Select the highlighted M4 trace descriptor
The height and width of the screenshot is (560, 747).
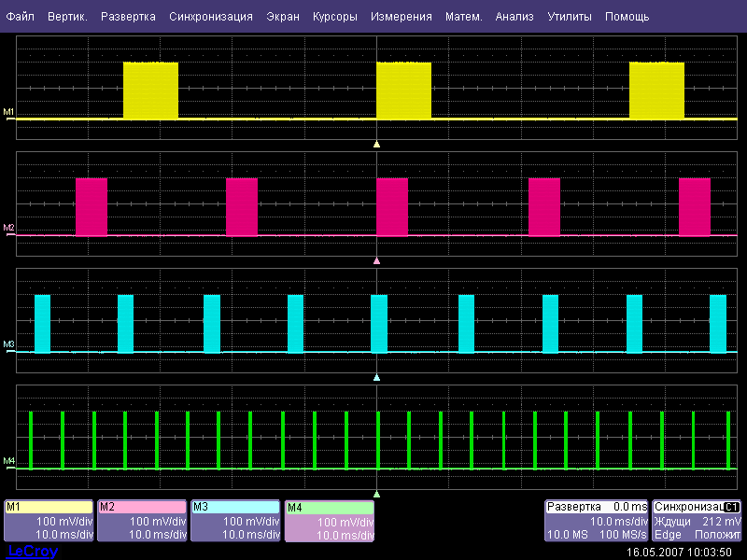click(x=329, y=521)
